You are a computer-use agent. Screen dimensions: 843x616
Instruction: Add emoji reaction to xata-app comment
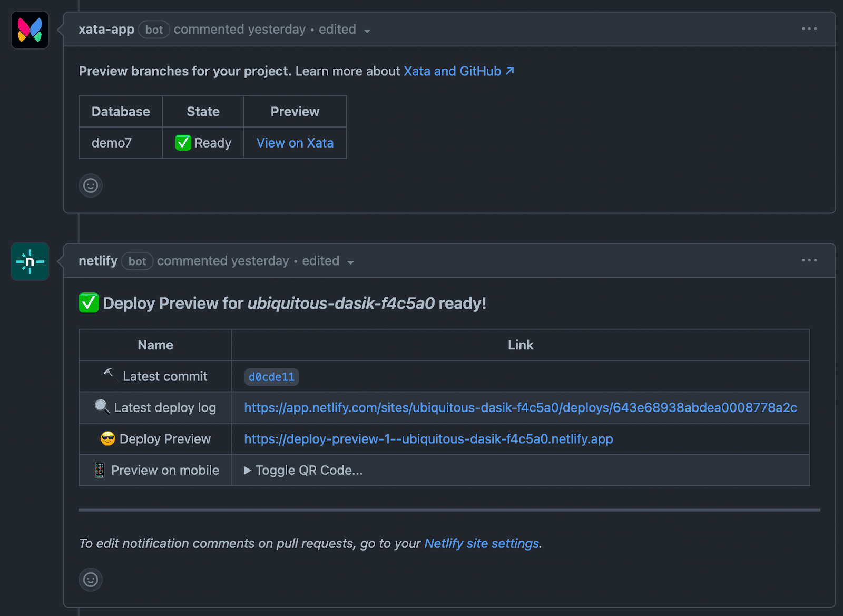click(91, 185)
